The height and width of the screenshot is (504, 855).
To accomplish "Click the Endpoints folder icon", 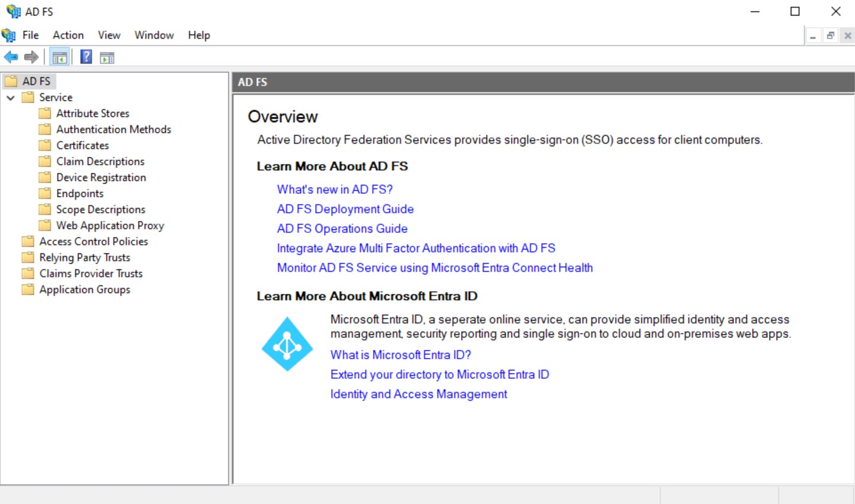I will tap(45, 193).
